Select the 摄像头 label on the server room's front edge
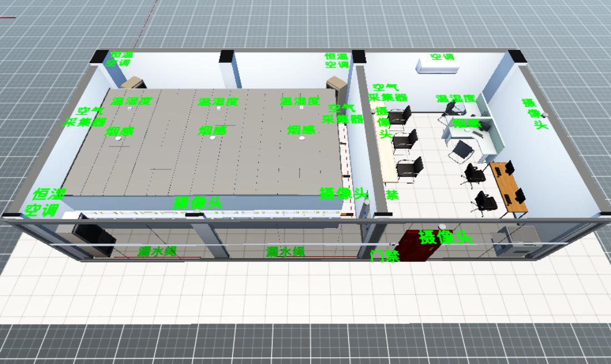The height and width of the screenshot is (364, 611). click(198, 203)
